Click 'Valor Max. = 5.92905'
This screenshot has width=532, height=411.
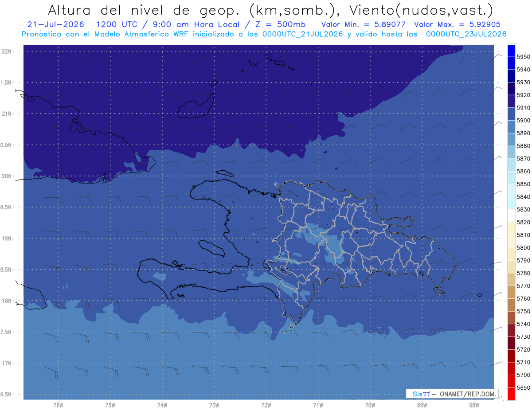tap(458, 24)
